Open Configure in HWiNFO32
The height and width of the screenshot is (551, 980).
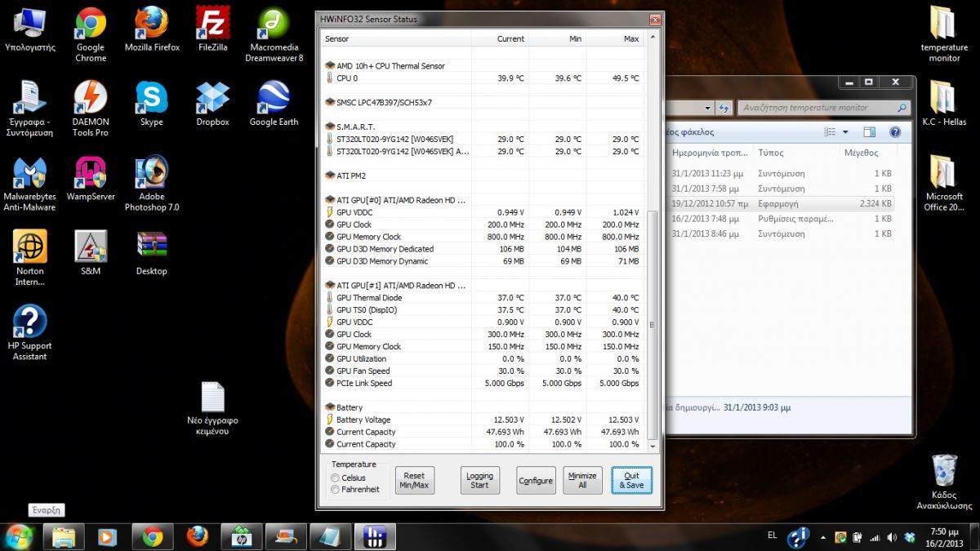pos(536,480)
